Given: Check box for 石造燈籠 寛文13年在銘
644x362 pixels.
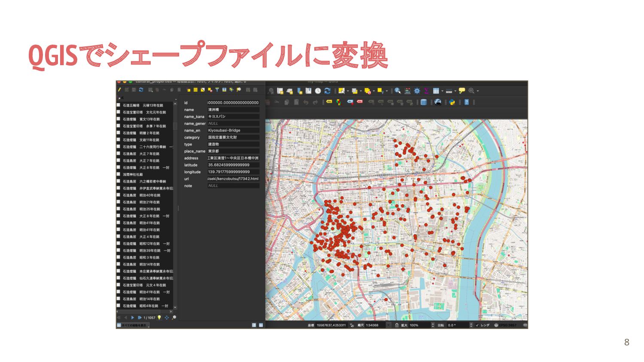Looking at the screenshot, I should (118, 119).
